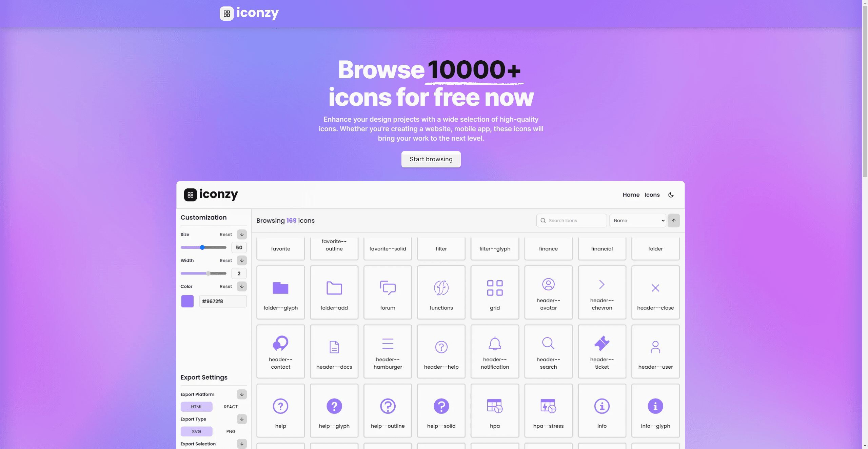Toggle SVG export type selection
This screenshot has height=449, width=868.
(197, 431)
